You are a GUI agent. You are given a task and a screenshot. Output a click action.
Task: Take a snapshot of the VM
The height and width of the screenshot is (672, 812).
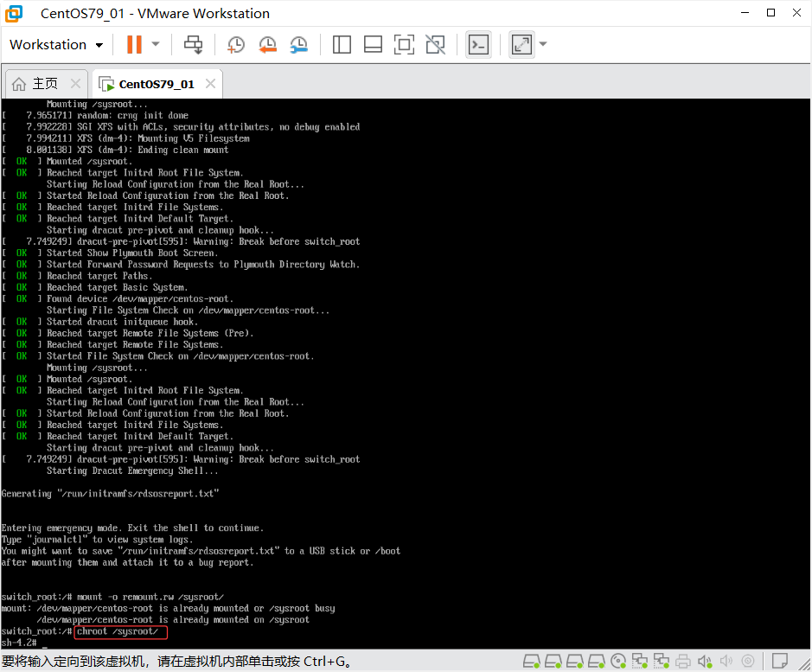point(235,45)
